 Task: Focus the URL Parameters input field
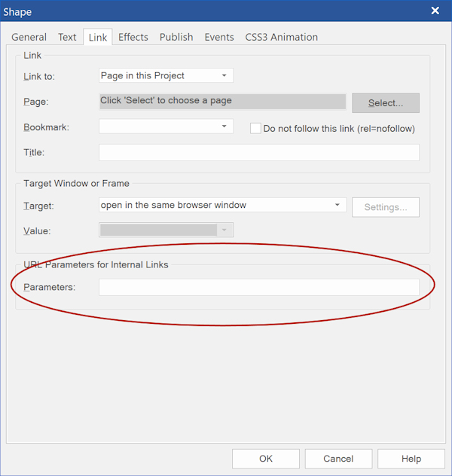[258, 287]
